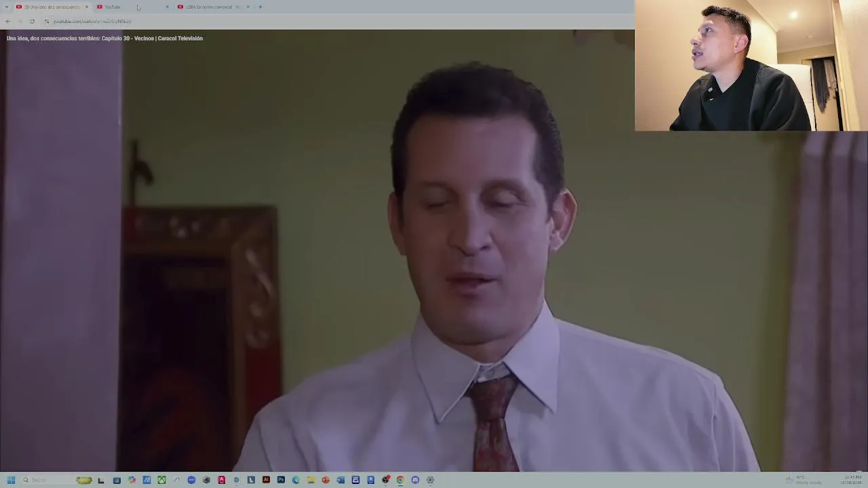Close the 'LOBA En centro comercial' tab
Screen dimensions: 868x488
tap(248, 7)
